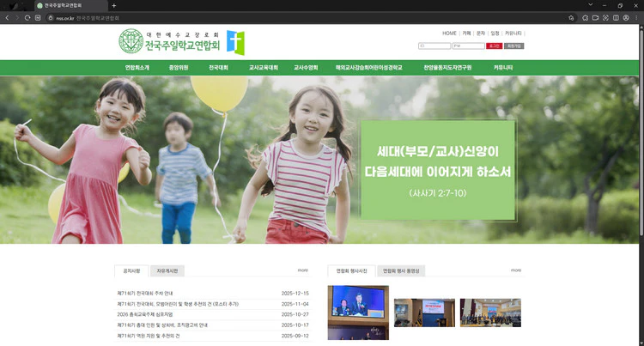Go back with the browser back arrow
The width and height of the screenshot is (644, 346).
point(7,18)
